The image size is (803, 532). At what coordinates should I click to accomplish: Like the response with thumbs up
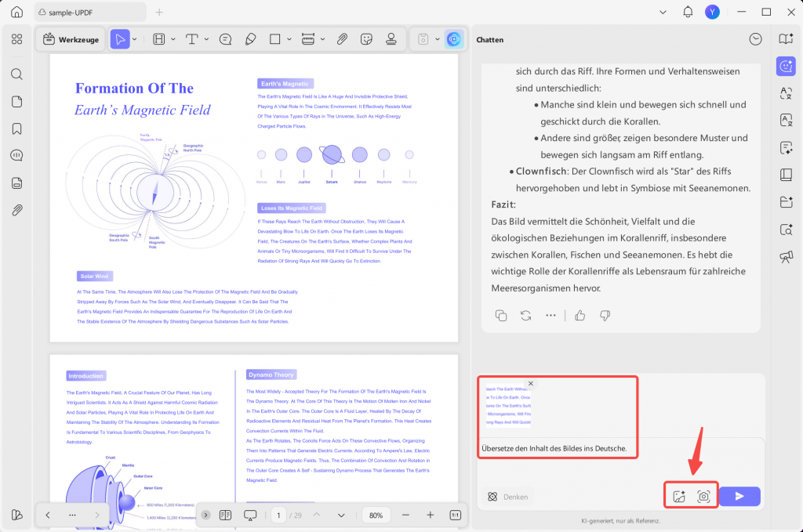tap(580, 316)
